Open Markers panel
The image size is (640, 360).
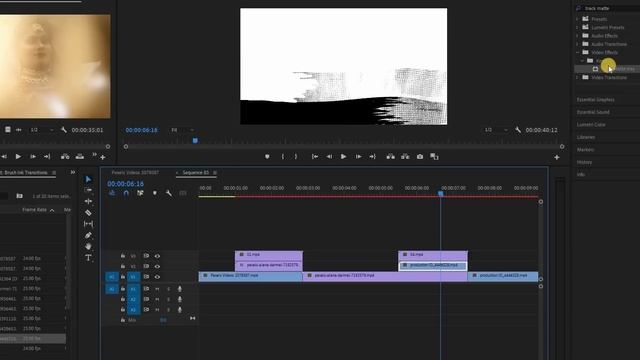[x=585, y=150]
